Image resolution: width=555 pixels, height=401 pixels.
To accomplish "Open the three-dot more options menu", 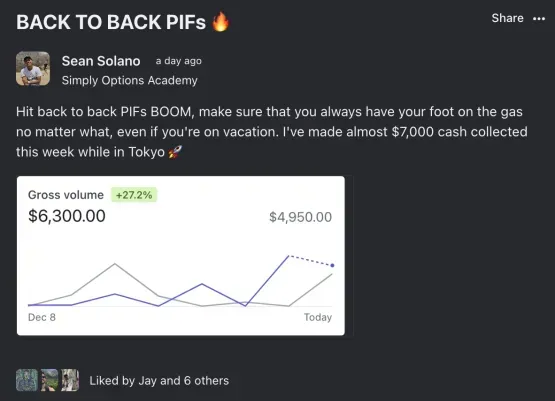I will [539, 18].
